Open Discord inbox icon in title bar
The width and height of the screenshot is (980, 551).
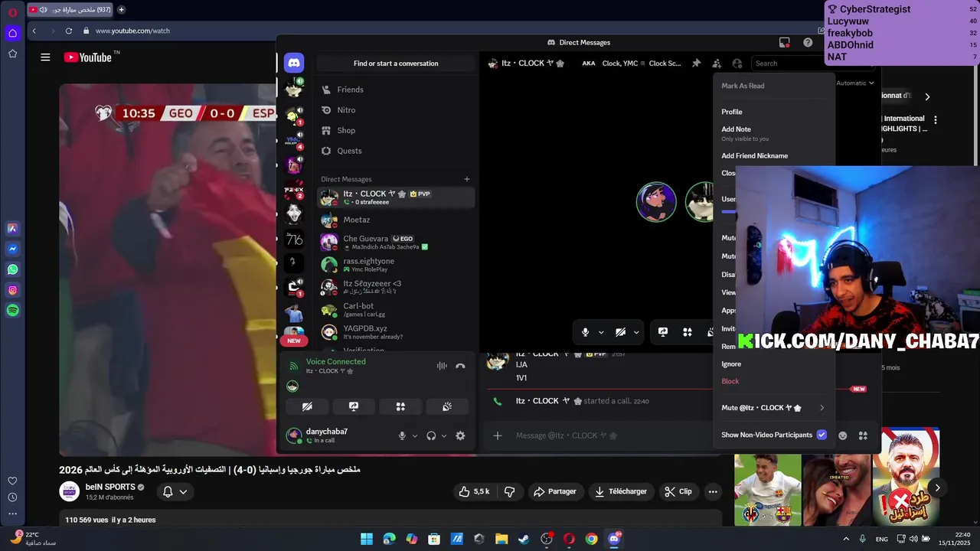coord(784,43)
